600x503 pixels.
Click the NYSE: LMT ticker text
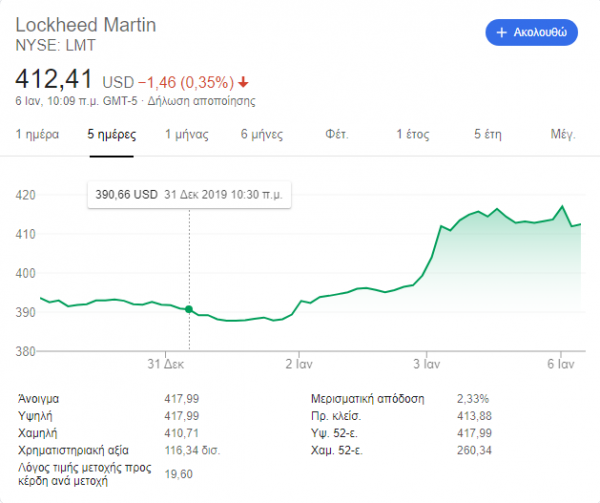(55, 46)
